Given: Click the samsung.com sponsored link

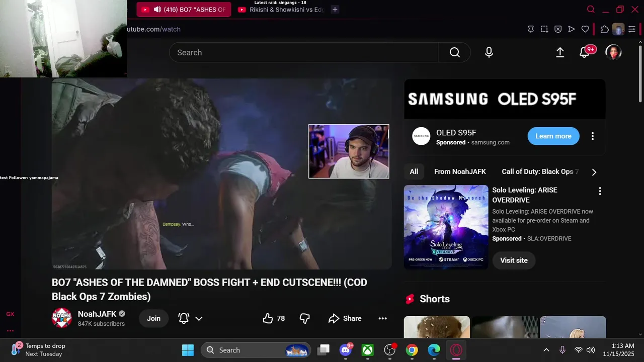Looking at the screenshot, I should [x=490, y=142].
